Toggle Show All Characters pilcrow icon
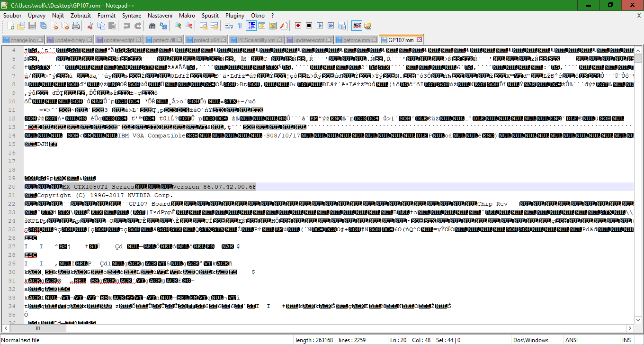This screenshot has width=644, height=345. click(240, 26)
